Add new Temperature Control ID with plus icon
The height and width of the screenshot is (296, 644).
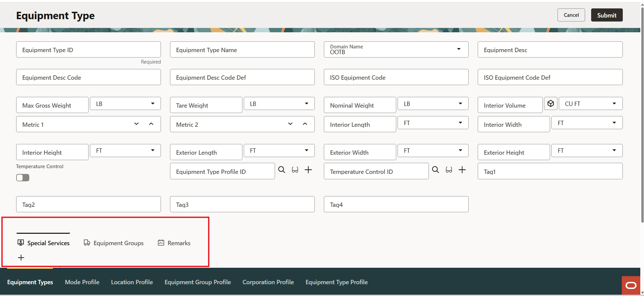(462, 170)
